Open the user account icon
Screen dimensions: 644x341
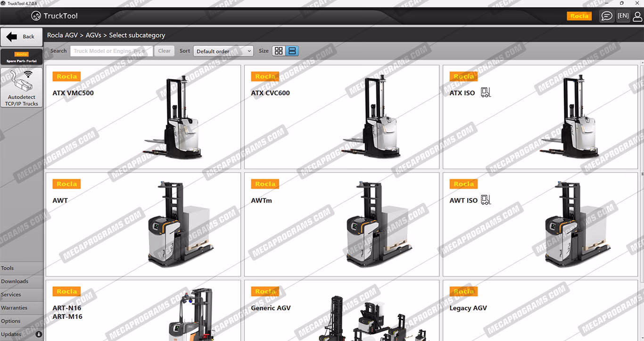[x=637, y=17]
